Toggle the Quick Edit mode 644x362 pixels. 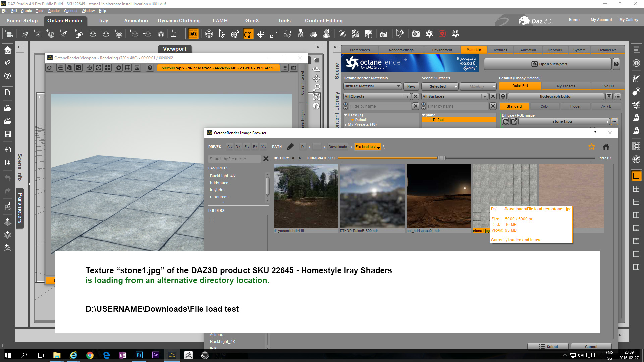coord(520,86)
